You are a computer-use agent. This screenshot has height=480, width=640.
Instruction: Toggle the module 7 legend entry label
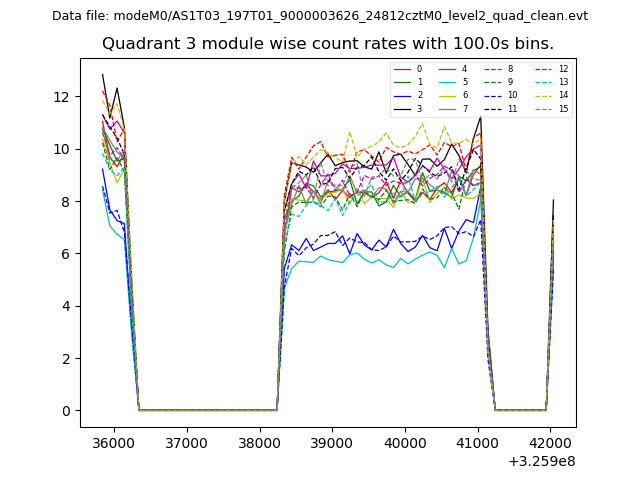(464, 108)
